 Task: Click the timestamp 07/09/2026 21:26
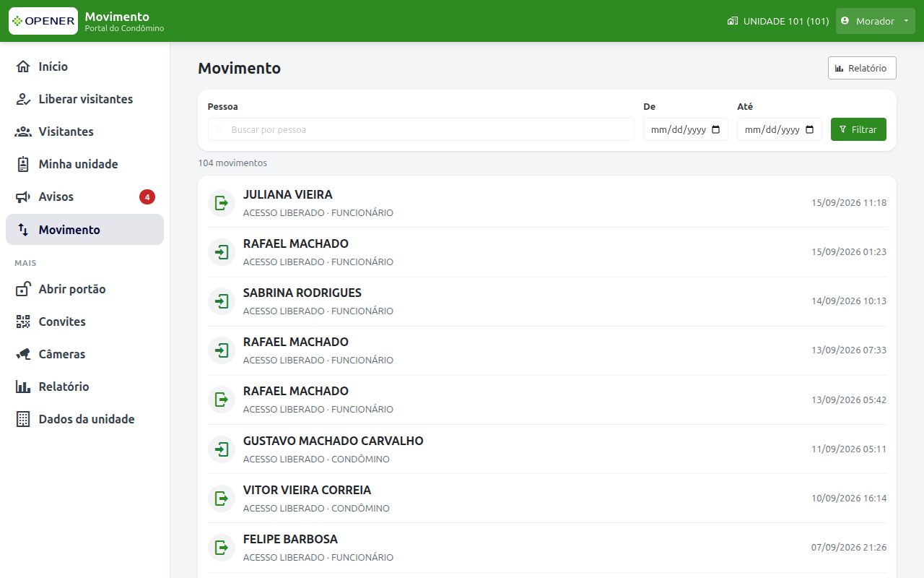coord(849,547)
